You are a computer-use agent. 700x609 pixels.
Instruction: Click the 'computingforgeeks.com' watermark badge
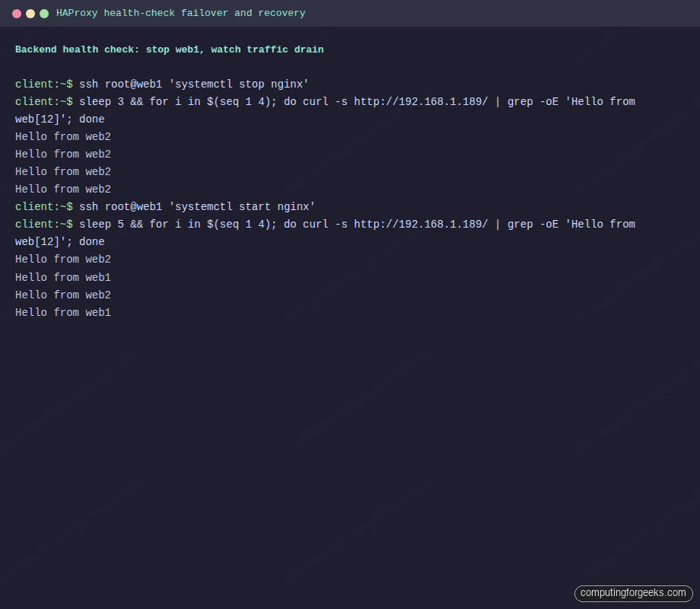click(x=633, y=593)
